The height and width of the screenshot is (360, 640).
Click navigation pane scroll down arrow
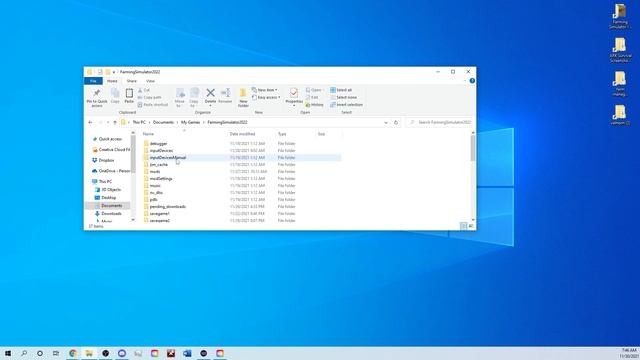[x=133, y=220]
